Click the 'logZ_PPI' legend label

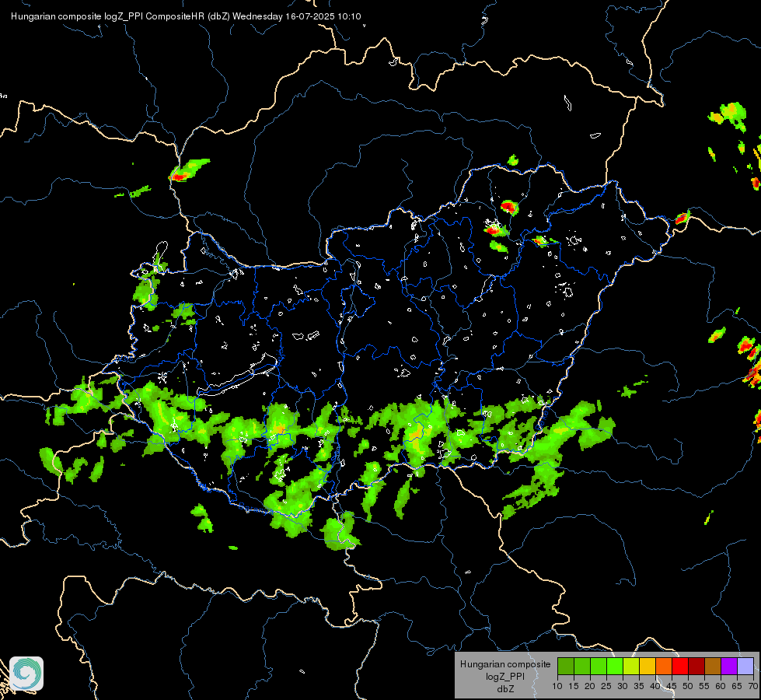[504, 677]
